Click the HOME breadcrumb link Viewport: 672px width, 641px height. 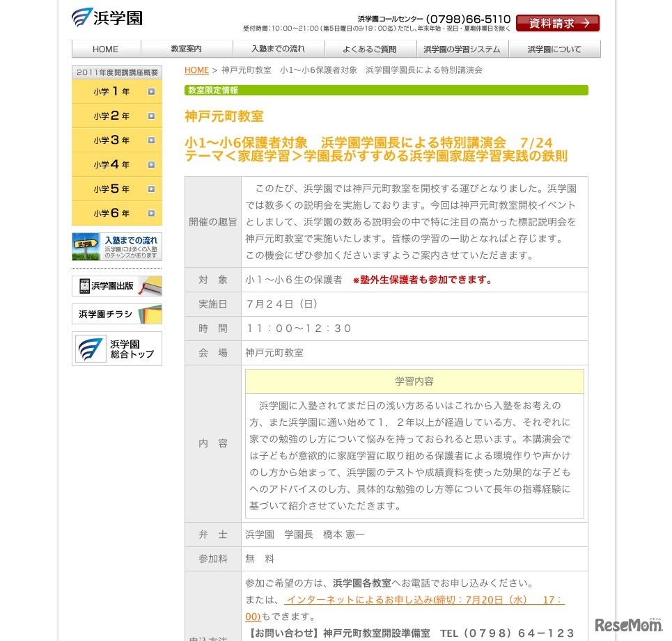196,70
